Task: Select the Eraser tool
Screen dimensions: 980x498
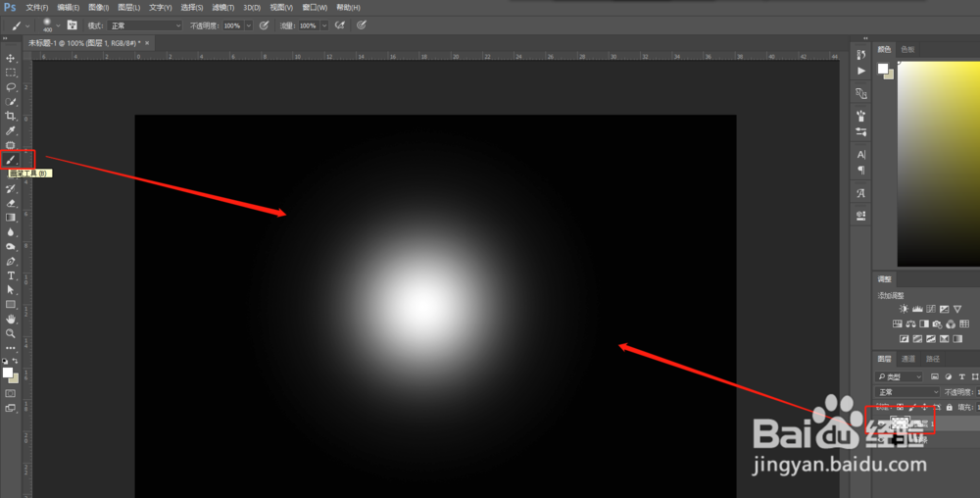Action: pos(11,203)
